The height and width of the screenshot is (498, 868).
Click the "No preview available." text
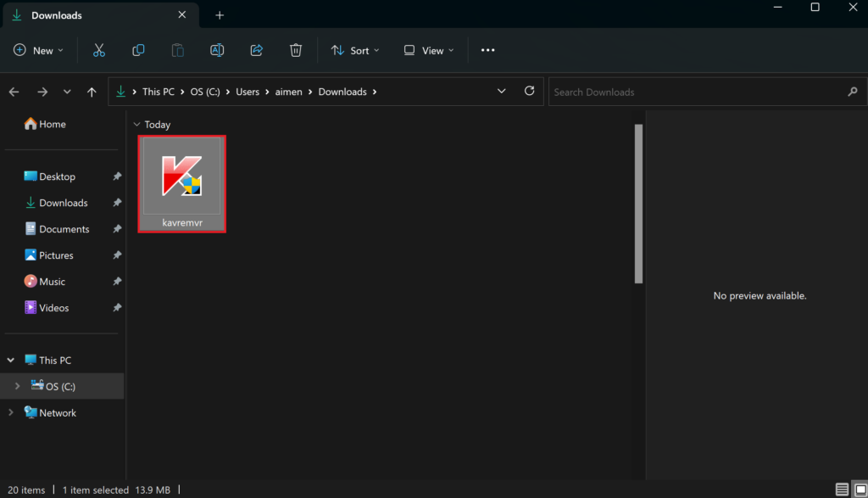(x=759, y=296)
